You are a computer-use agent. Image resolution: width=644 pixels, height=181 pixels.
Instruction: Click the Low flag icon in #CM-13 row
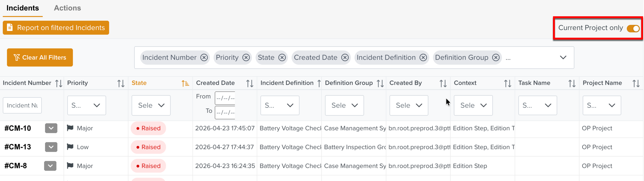click(70, 147)
